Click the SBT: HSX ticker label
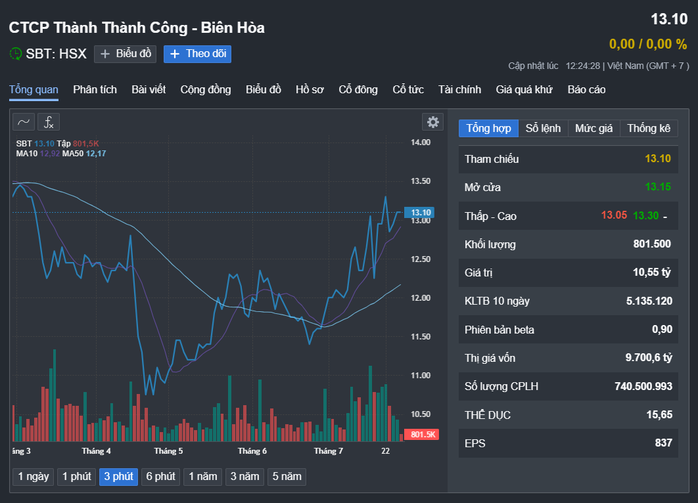The width and height of the screenshot is (698, 503). click(56, 54)
